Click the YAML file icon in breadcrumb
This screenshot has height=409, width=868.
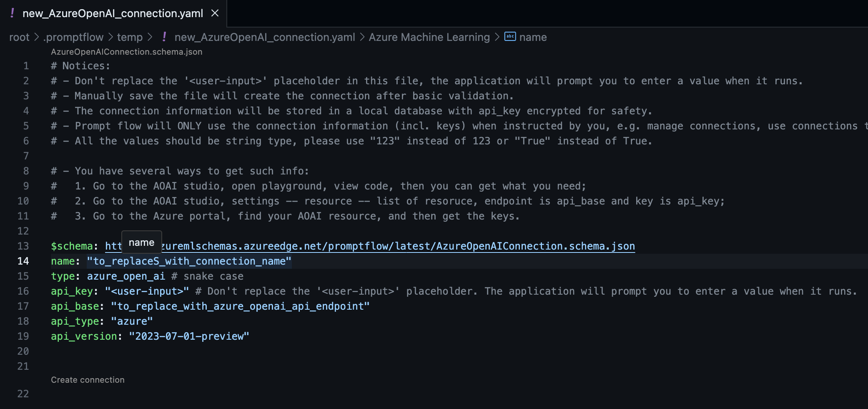pyautogui.click(x=164, y=37)
